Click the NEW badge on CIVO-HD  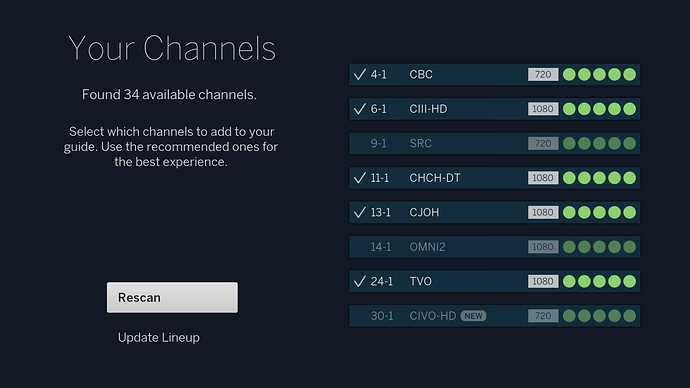pos(473,316)
